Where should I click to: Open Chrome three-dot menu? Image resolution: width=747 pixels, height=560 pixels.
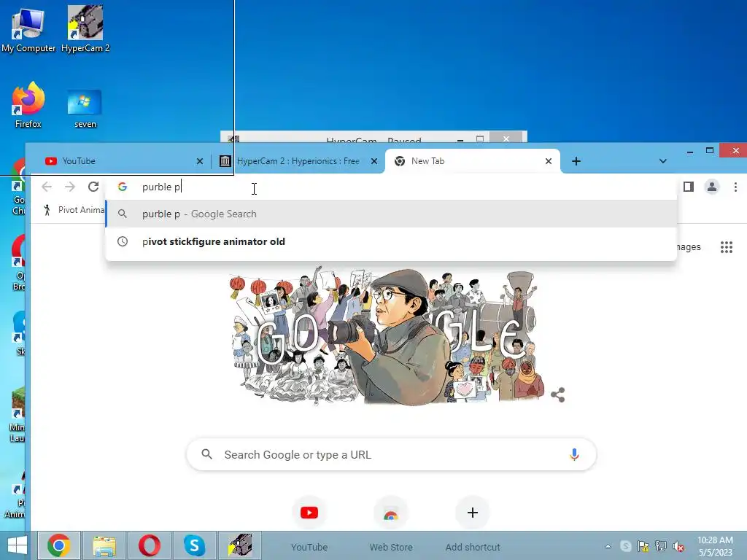click(x=735, y=187)
